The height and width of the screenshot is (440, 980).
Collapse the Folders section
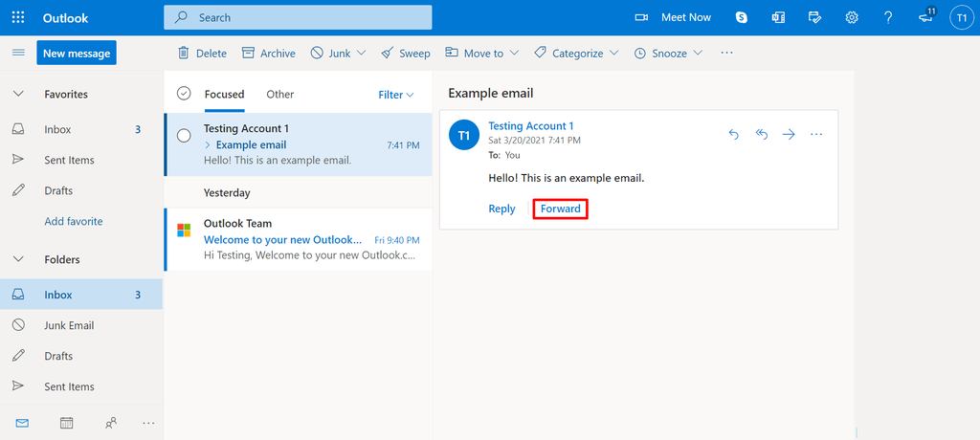click(19, 259)
